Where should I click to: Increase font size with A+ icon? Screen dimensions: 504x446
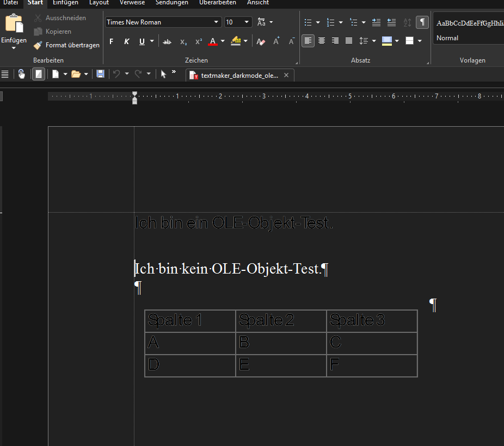[x=276, y=41]
